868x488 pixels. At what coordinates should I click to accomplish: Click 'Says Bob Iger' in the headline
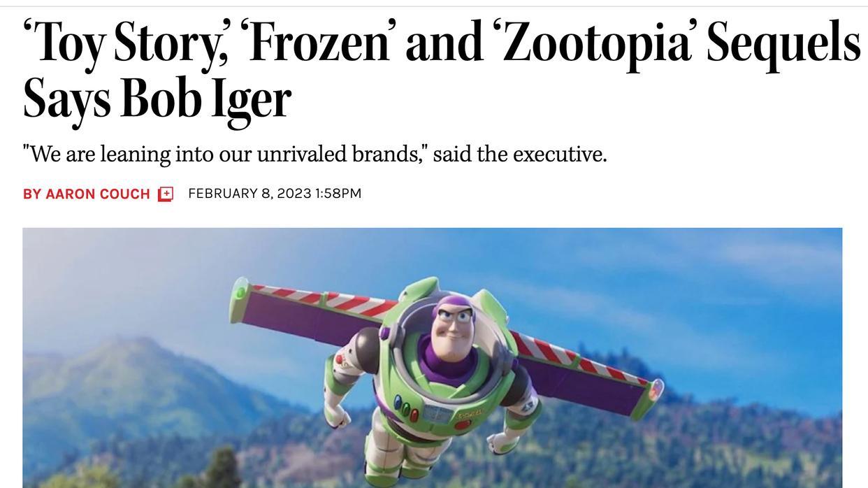click(157, 99)
